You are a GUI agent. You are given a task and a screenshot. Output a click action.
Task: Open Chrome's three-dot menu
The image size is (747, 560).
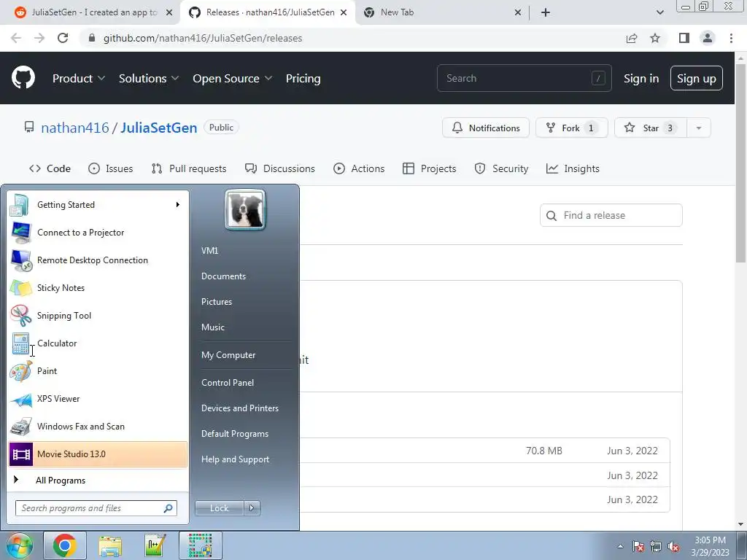click(x=731, y=38)
